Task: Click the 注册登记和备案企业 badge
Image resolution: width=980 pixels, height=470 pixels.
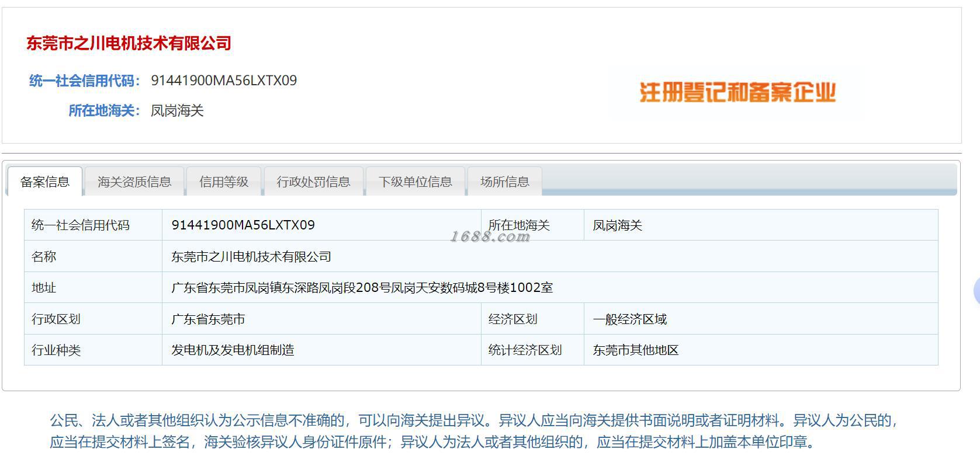Action: pyautogui.click(x=737, y=92)
